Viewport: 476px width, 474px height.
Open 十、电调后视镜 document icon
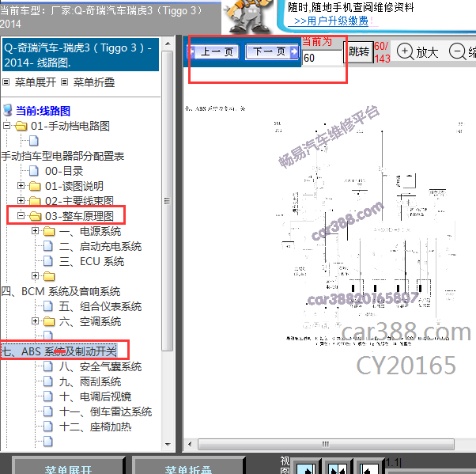click(48, 396)
